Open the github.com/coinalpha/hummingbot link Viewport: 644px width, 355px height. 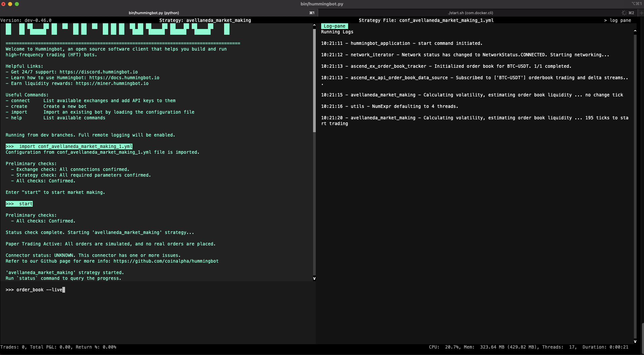click(166, 261)
